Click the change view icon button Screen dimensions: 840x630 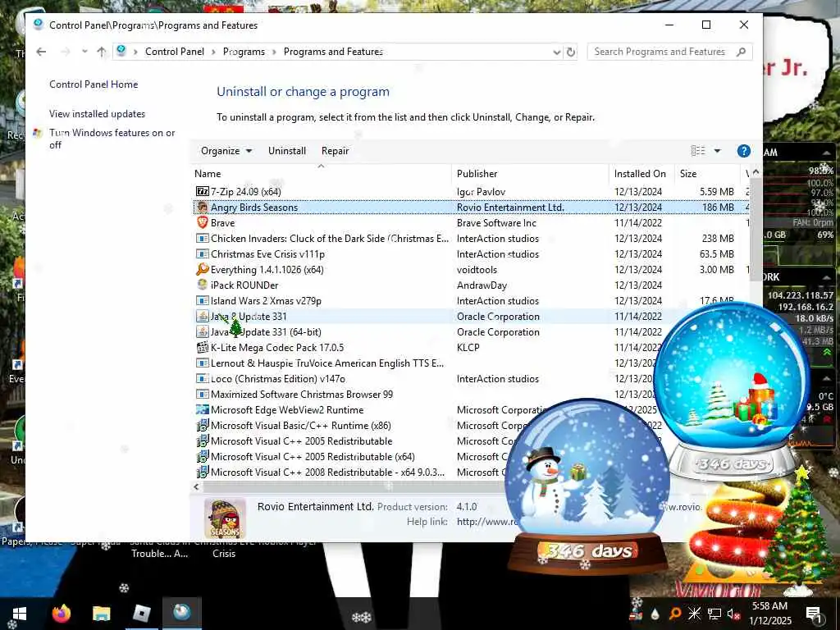[698, 151]
